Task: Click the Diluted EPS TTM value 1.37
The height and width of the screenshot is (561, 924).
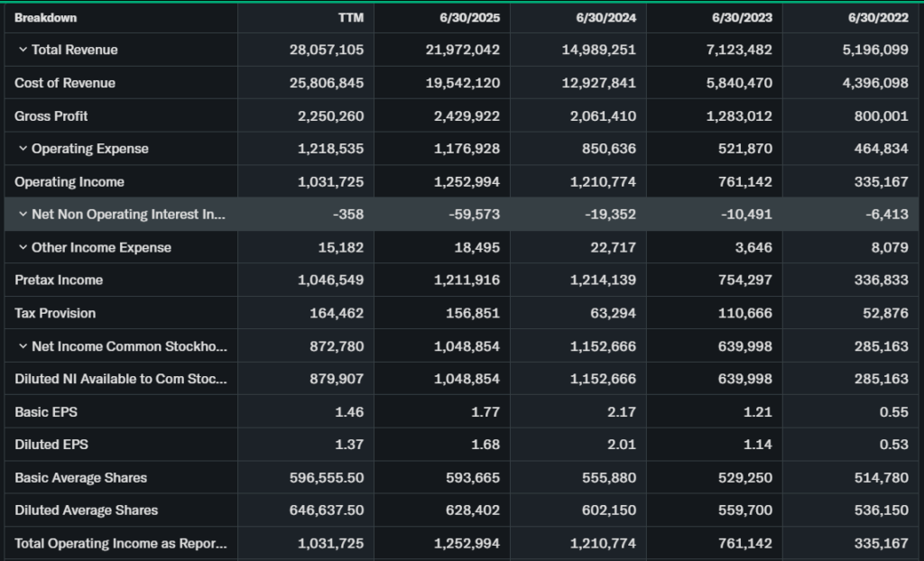Action: coord(350,445)
